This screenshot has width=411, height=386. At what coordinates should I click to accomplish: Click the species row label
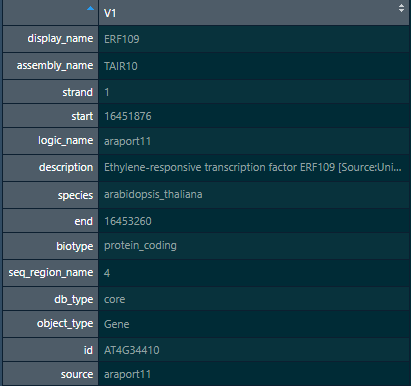[x=75, y=195]
